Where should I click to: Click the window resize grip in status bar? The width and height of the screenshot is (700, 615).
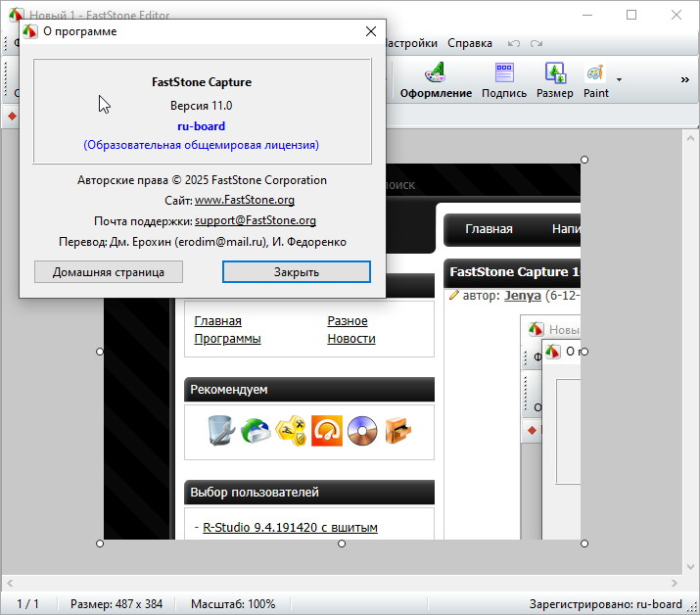(x=693, y=606)
